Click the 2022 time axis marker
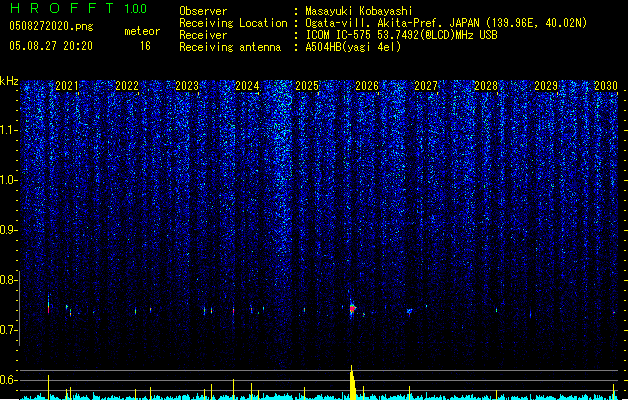 [x=127, y=85]
